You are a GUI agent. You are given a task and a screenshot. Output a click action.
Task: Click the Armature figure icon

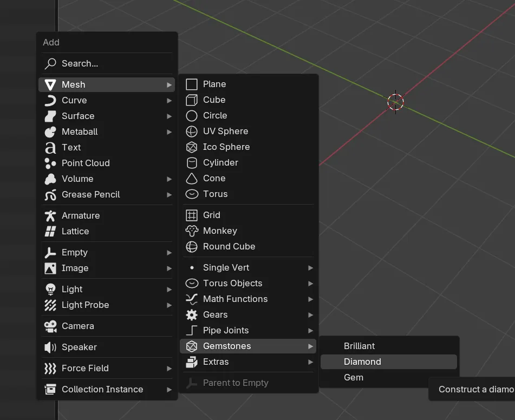click(50, 216)
